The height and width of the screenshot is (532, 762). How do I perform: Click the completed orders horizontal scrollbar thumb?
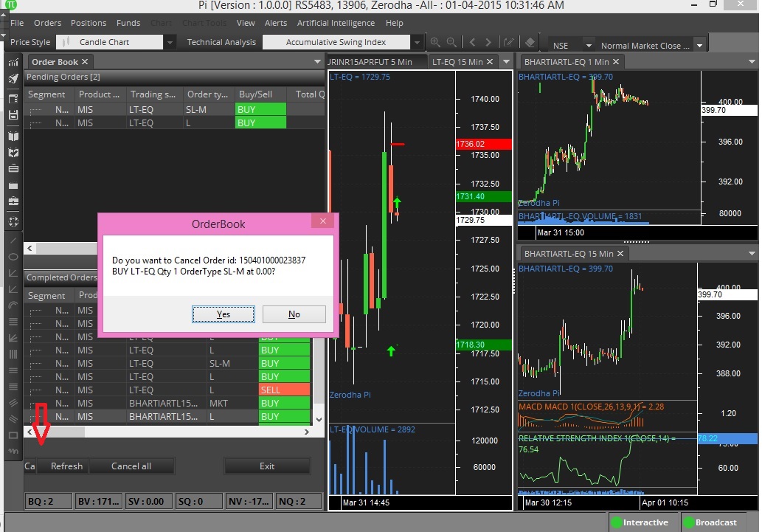(60, 432)
